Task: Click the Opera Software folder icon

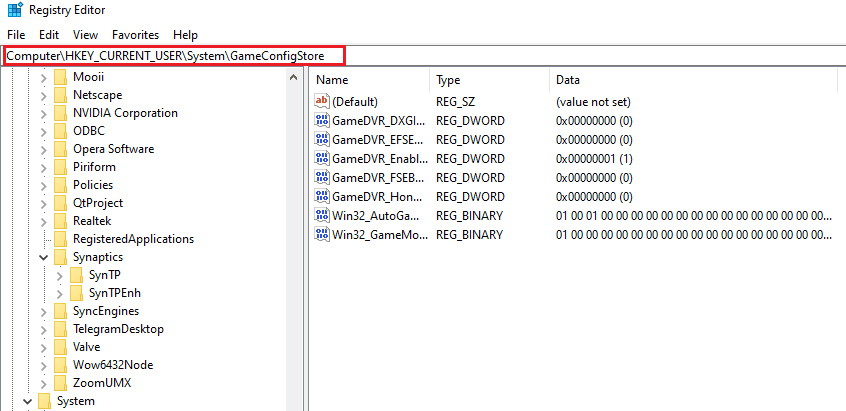Action: tap(60, 149)
